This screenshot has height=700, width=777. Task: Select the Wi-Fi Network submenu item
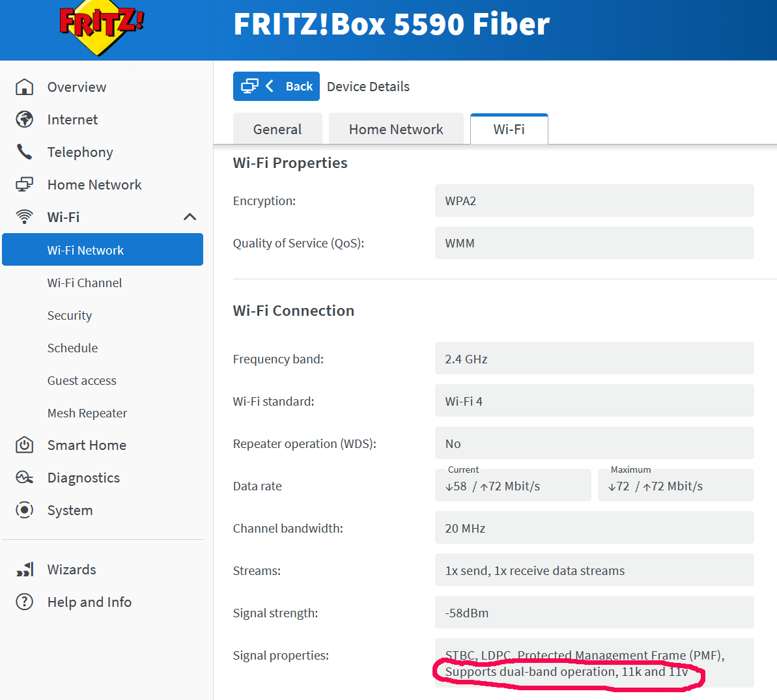tap(102, 249)
